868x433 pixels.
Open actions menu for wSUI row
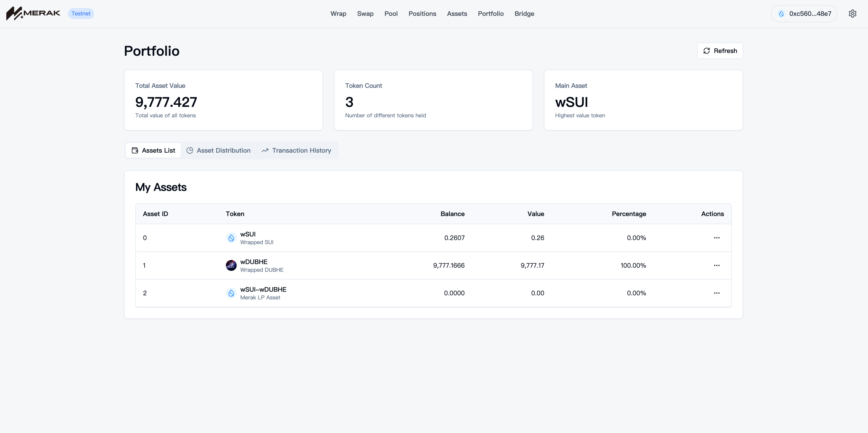click(717, 238)
